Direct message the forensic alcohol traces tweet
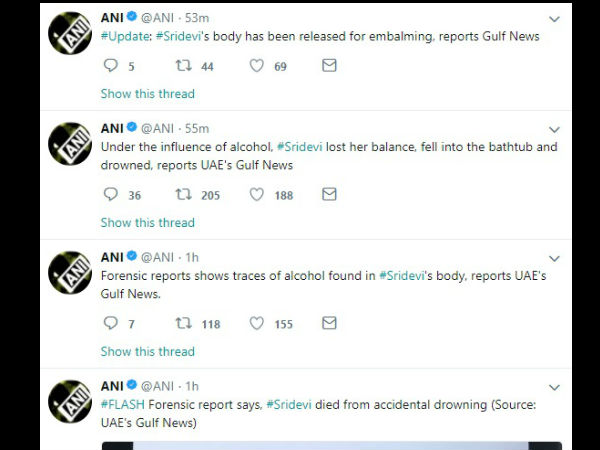This screenshot has width=600, height=450. [x=329, y=323]
